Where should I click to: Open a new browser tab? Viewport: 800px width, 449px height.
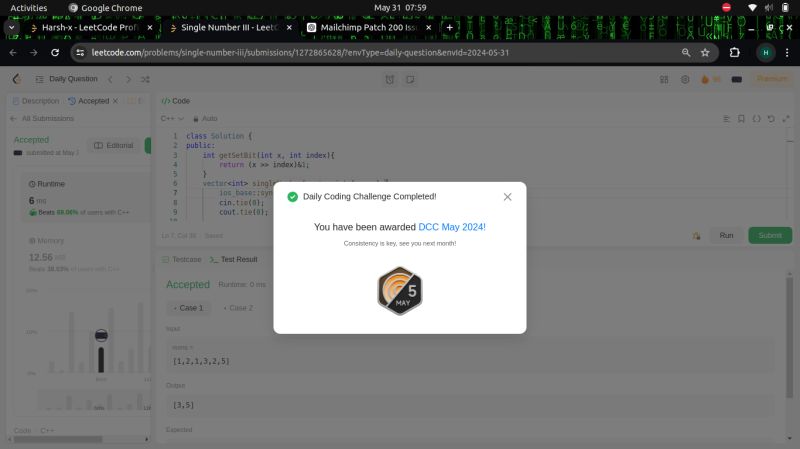449,28
